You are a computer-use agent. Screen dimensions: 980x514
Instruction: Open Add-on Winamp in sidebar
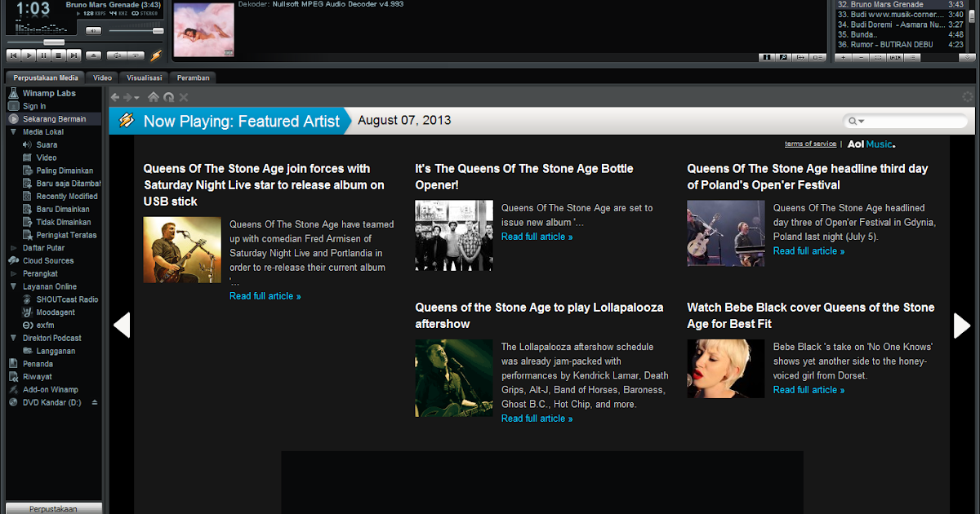pos(51,389)
